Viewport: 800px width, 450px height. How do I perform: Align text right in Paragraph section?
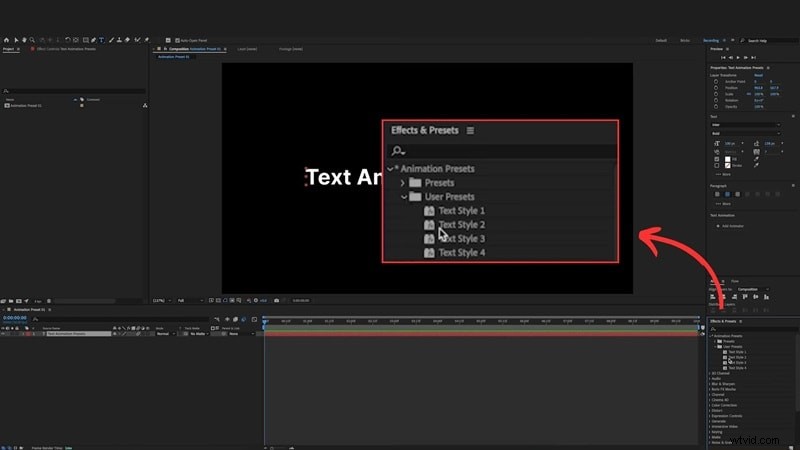click(738, 194)
